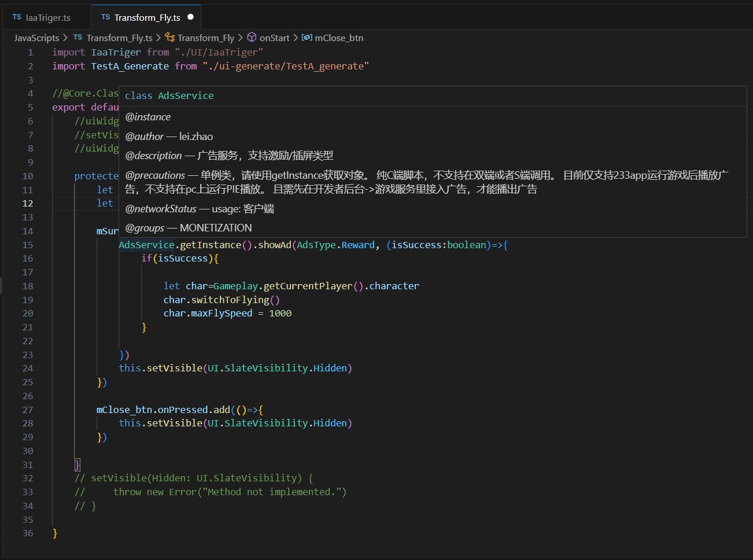Click the value 1000 on line 20
This screenshot has height=560, width=753.
point(280,313)
